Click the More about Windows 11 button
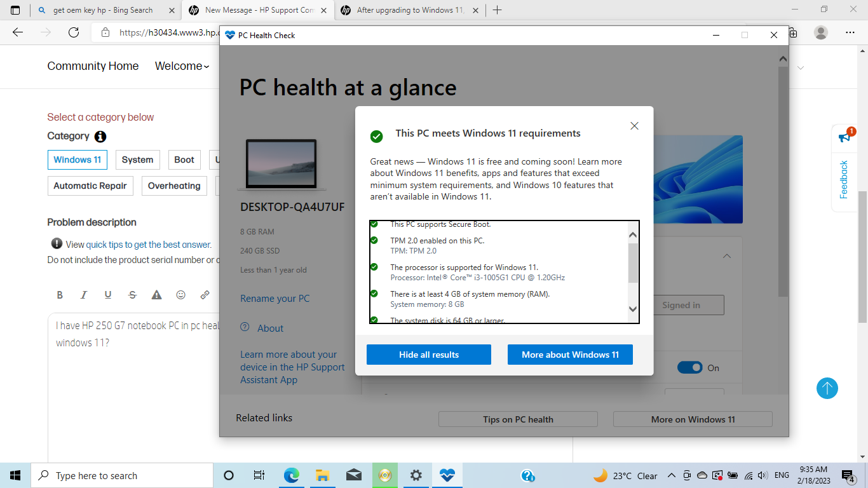The image size is (868, 488). [570, 355]
